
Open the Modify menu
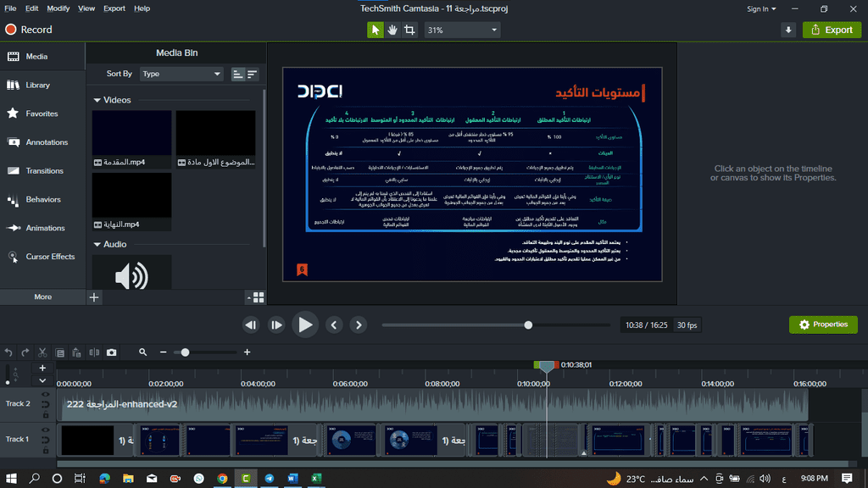click(x=58, y=8)
